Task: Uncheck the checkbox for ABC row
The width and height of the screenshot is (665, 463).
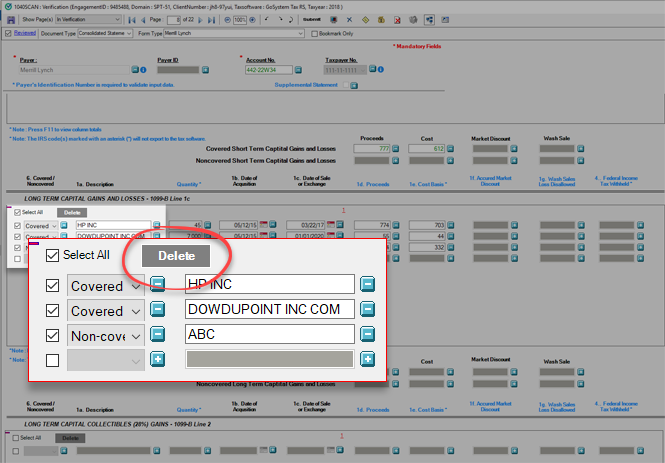Action: coord(53,334)
